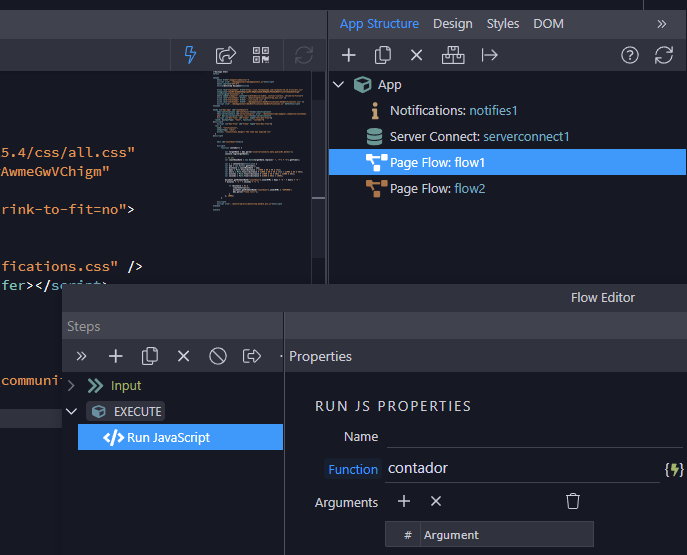
Task: Switch to App Structure tab
Action: 379,24
